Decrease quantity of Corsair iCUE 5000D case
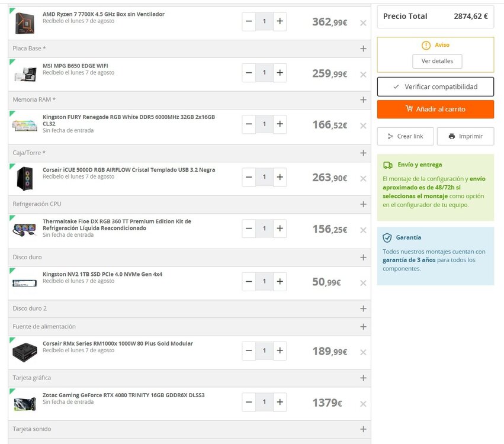Viewport: 504px width, 444px height. click(249, 177)
